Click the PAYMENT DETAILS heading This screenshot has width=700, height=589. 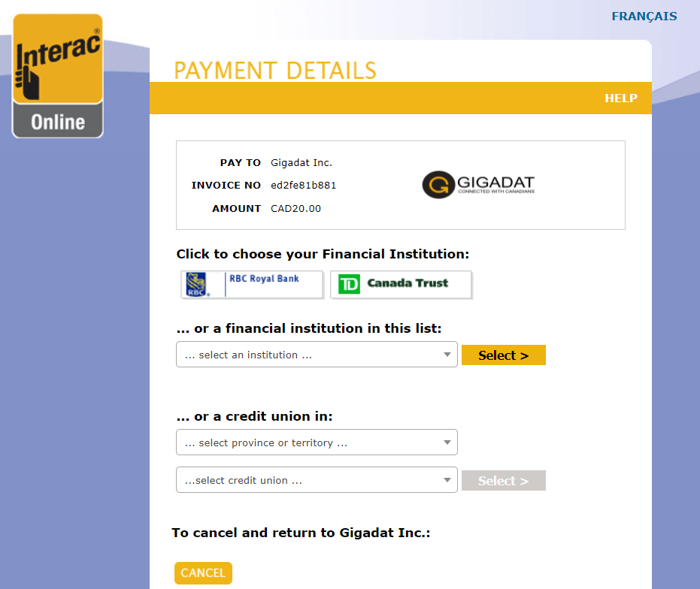coord(275,71)
